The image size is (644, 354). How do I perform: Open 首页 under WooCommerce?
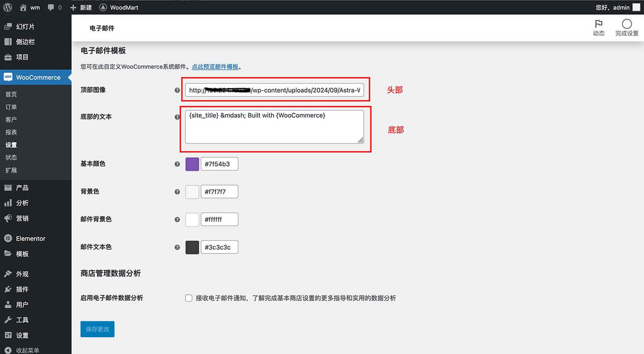point(11,94)
